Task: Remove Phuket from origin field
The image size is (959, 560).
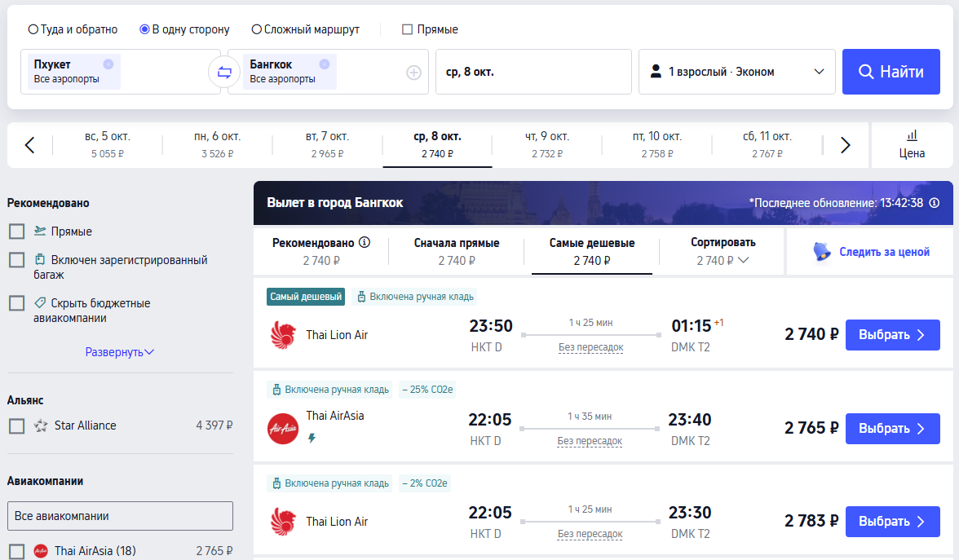Action: click(x=108, y=64)
